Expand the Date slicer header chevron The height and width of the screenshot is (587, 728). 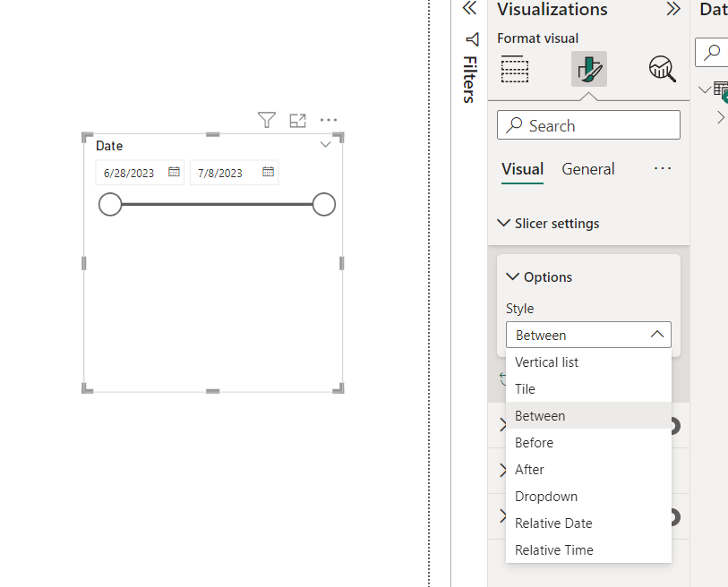[x=325, y=144]
